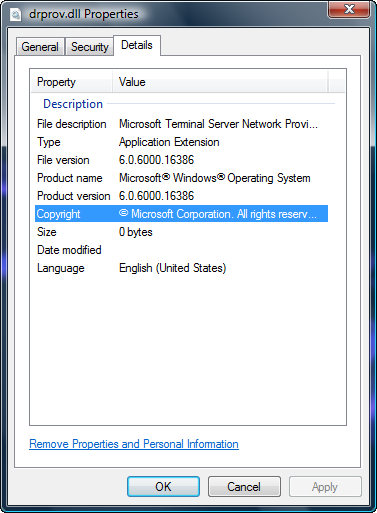Click the drprov.dll file icon in title bar
This screenshot has width=377, height=513.
(15, 15)
